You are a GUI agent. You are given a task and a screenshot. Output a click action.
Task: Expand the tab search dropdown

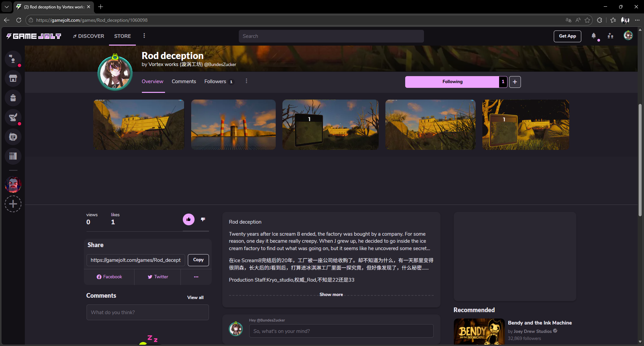[7, 7]
